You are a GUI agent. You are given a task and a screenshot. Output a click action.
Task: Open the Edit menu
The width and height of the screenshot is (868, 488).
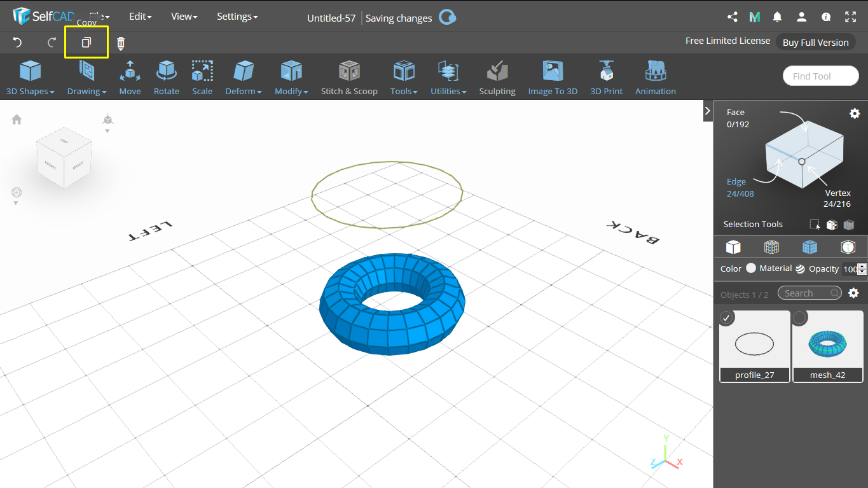point(140,16)
